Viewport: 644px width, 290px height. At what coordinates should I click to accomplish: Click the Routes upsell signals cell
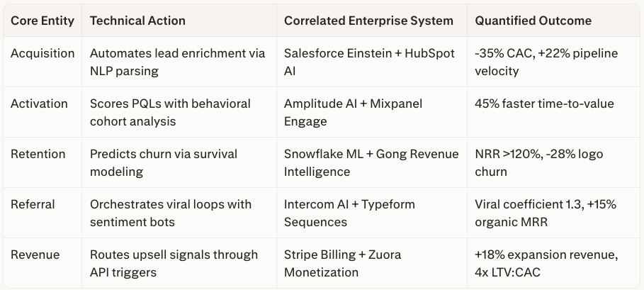click(174, 263)
